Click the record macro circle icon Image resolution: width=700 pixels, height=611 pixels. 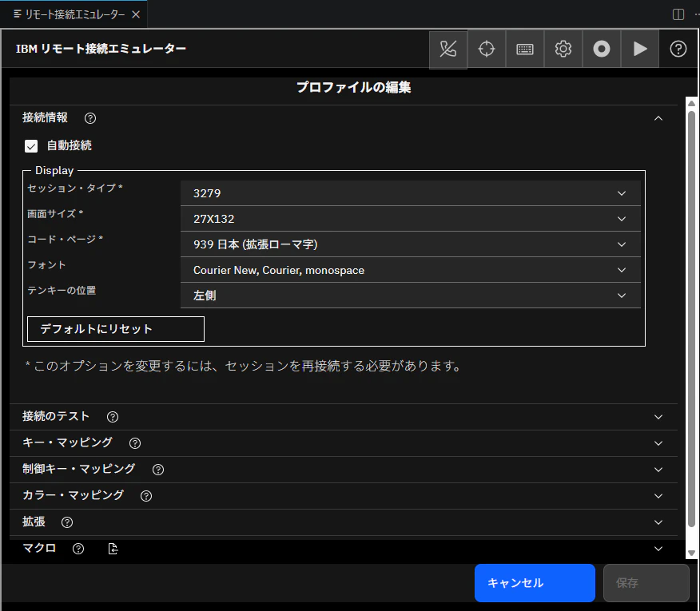tap(602, 49)
